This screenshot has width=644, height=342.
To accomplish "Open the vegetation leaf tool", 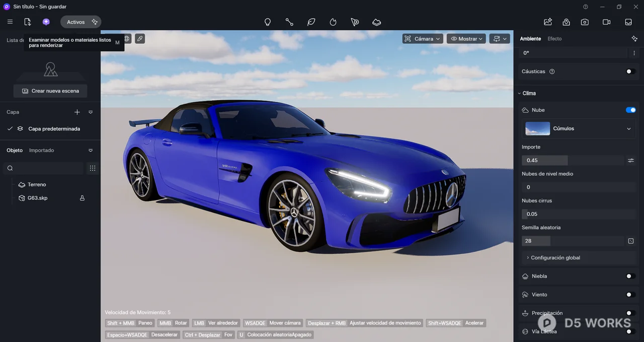I will tap(311, 22).
